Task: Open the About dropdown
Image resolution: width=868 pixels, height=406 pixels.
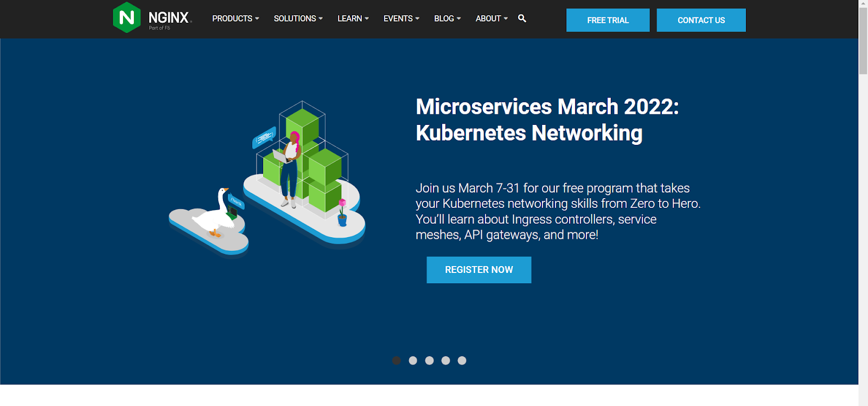Action: tap(492, 18)
